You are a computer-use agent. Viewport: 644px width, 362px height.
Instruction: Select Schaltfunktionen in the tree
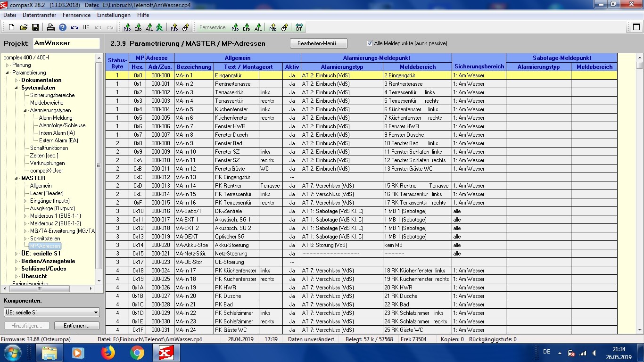(49, 148)
